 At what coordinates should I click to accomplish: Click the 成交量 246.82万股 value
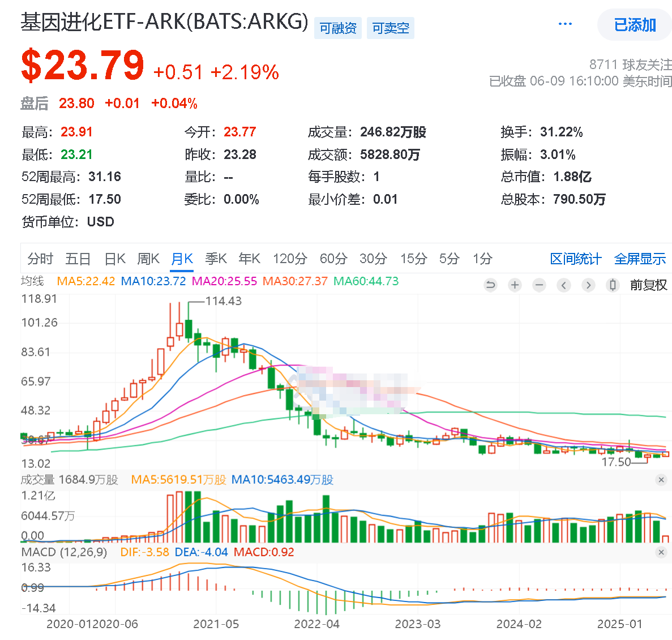(392, 132)
